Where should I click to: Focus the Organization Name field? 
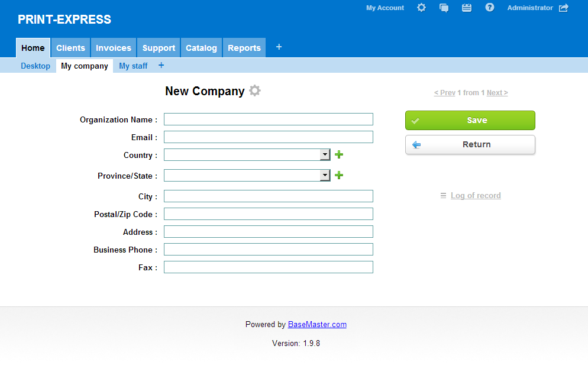tap(269, 119)
